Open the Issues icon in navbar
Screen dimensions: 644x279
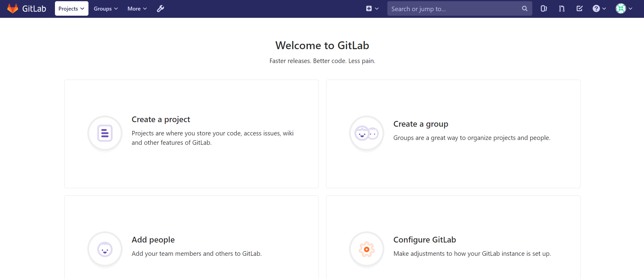(544, 9)
